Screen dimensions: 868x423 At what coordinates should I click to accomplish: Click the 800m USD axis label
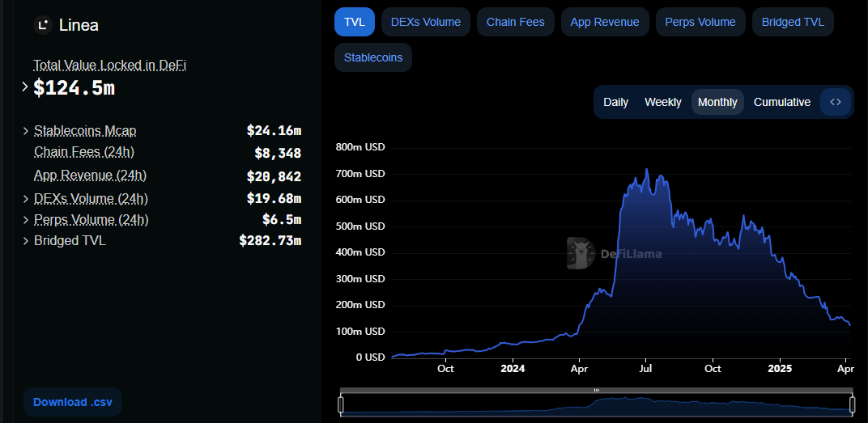pyautogui.click(x=360, y=147)
